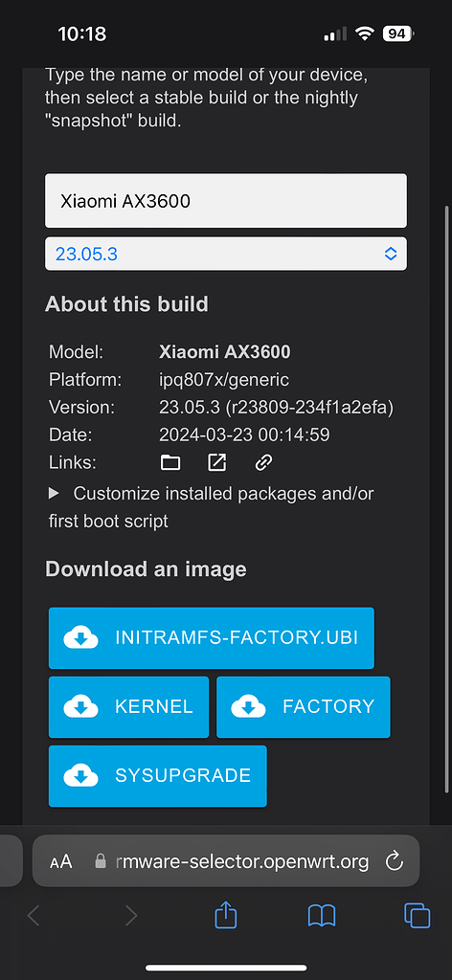This screenshot has width=452, height=980.
Task: Reload the page with refresh icon
Action: coord(394,862)
